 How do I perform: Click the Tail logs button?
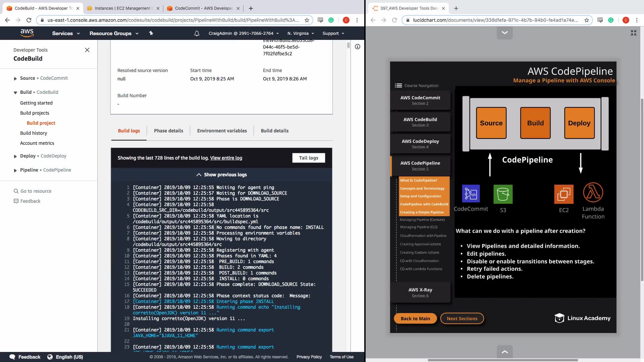coord(308,158)
